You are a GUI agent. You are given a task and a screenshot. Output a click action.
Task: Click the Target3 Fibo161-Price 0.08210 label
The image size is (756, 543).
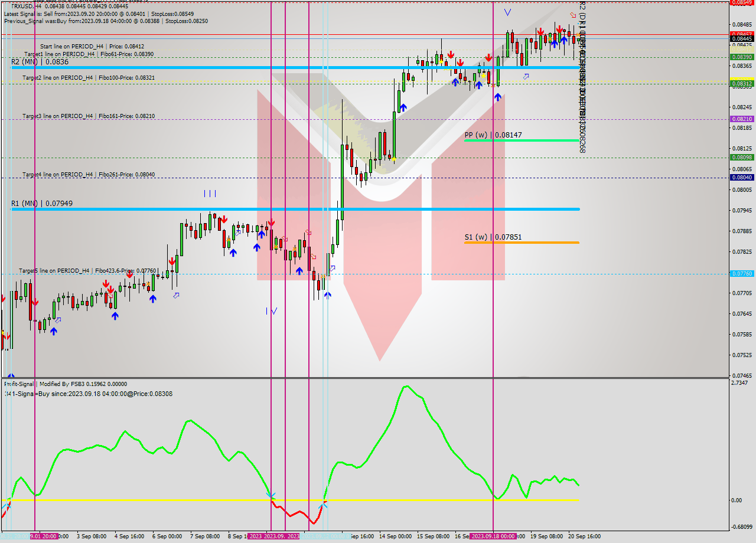(x=89, y=116)
